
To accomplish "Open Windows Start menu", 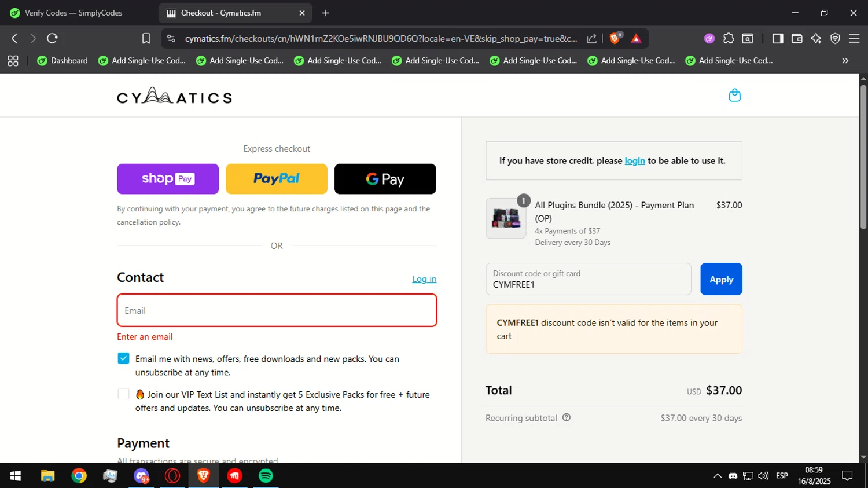I will pos(16,476).
